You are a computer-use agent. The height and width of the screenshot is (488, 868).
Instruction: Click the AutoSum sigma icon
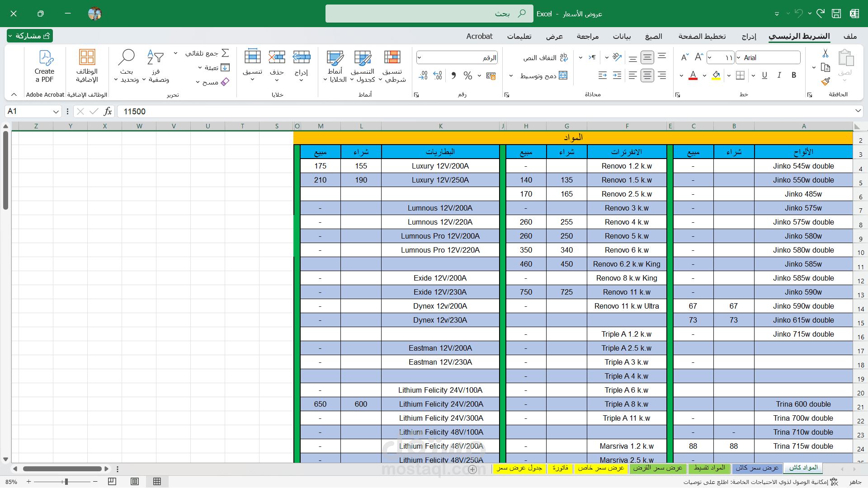[225, 53]
